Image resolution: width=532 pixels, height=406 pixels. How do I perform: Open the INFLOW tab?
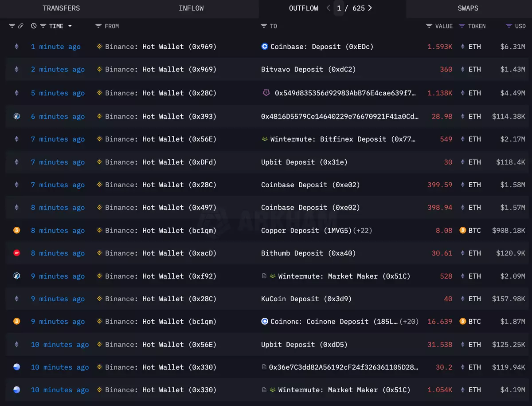tap(192, 8)
